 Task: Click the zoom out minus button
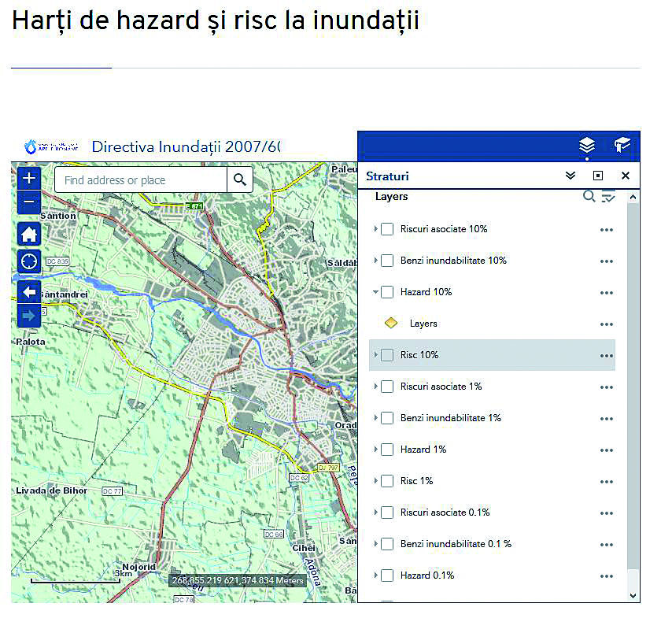tap(29, 202)
